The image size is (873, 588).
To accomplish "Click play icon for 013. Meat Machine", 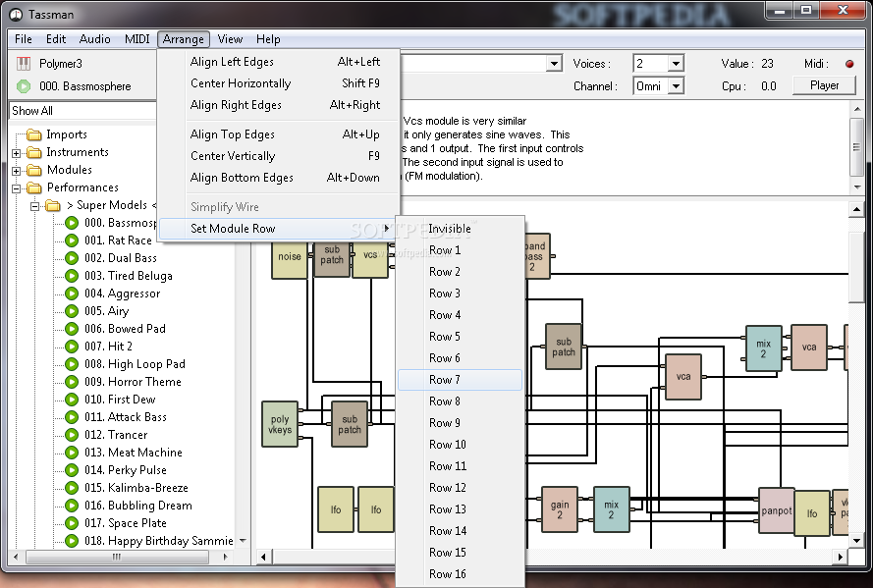I will 72,453.
